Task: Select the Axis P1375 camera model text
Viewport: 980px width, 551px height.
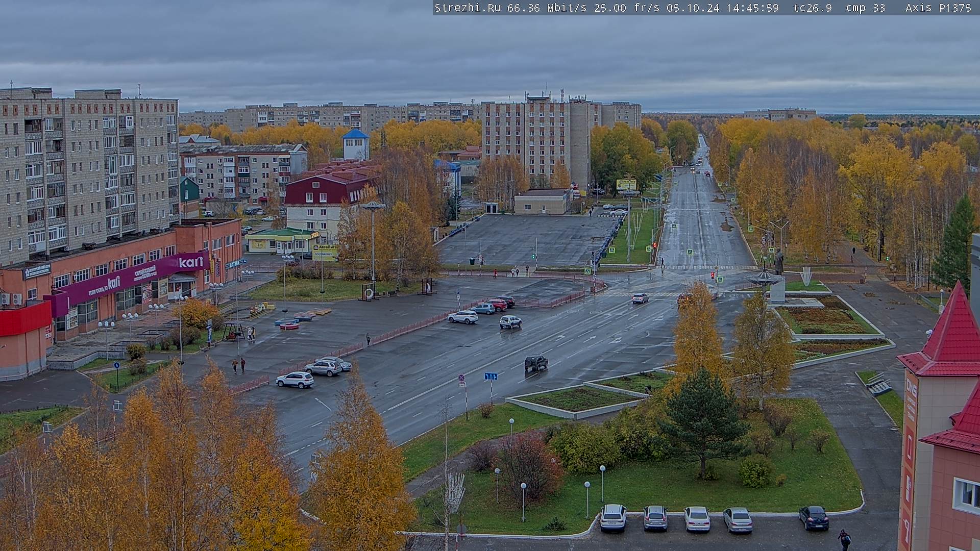Action: click(938, 8)
